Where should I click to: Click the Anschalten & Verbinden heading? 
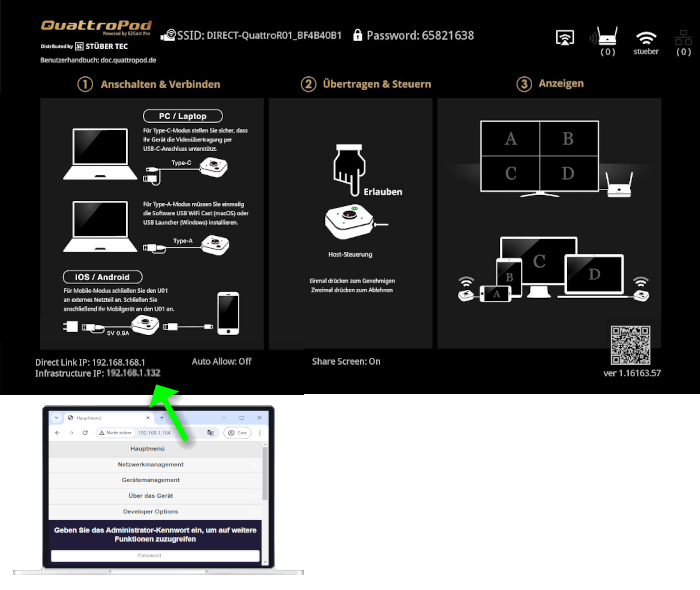[x=160, y=84]
